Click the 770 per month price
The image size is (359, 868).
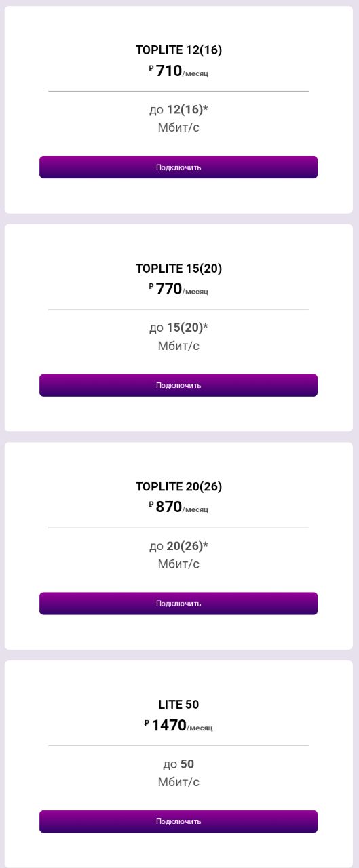(182, 289)
